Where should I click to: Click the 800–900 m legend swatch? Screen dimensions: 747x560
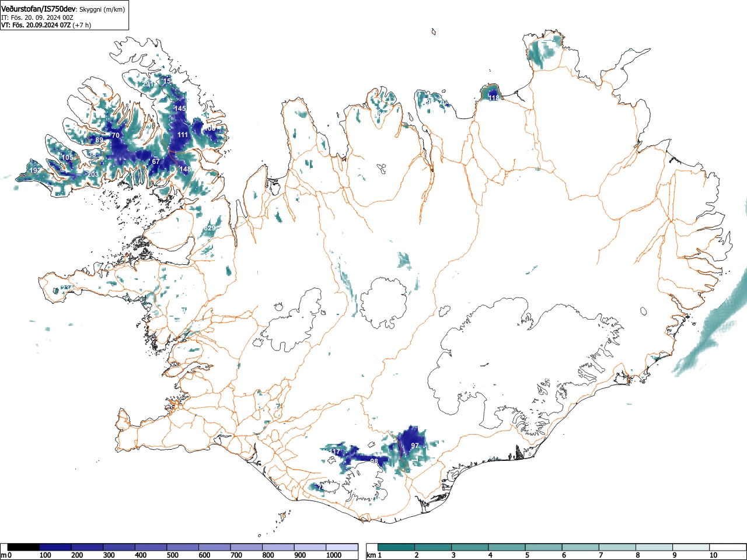point(278,547)
